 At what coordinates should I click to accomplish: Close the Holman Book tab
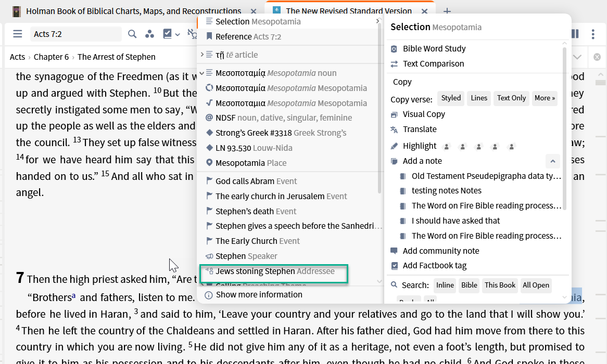[254, 11]
